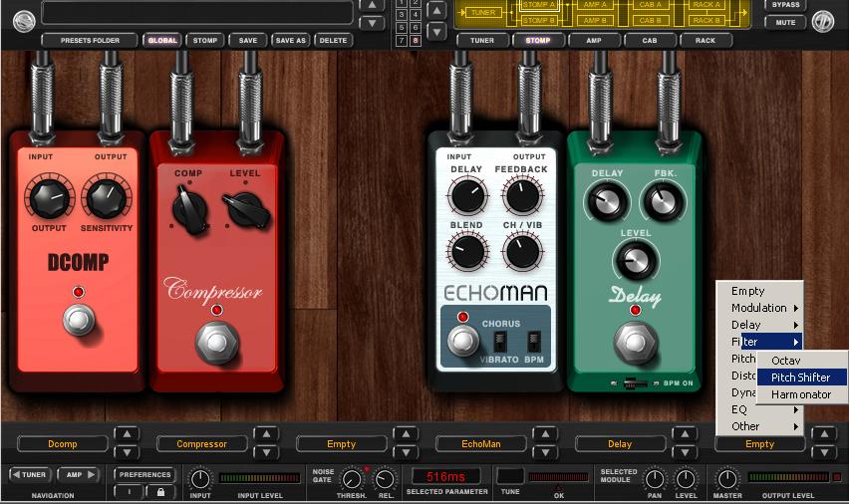849x504 pixels.
Task: Choose Pitch Shifter from the submenu
Action: [801, 378]
